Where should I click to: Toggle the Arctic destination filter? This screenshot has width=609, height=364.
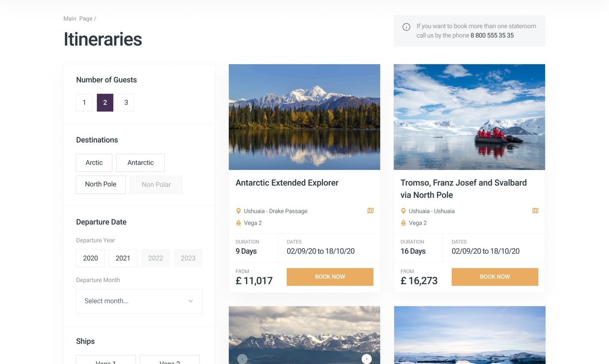click(x=94, y=163)
